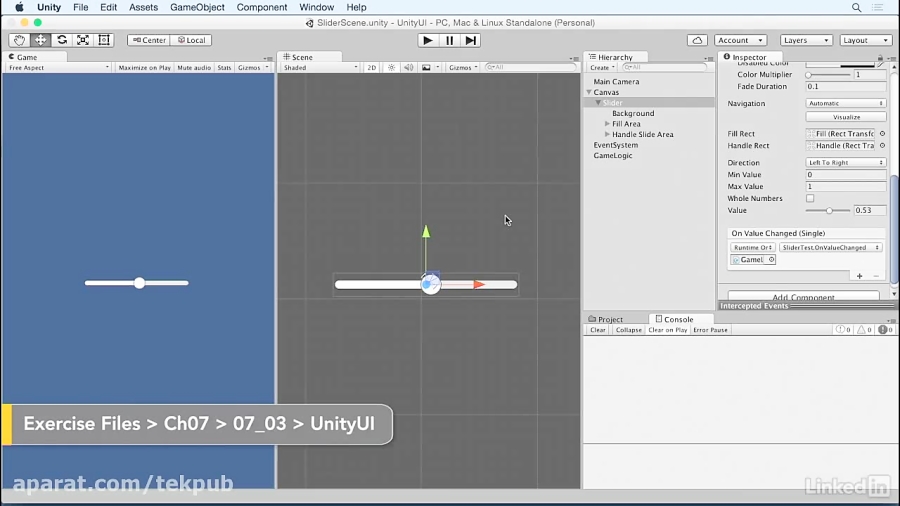Select the Scale tool
Viewport: 900px width, 506px height.
point(83,40)
